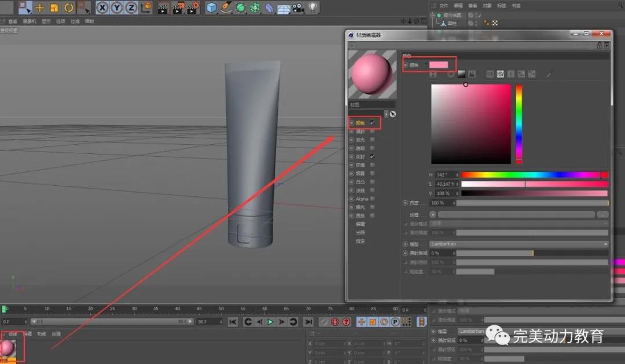Click the Cube primitive icon

point(211,8)
